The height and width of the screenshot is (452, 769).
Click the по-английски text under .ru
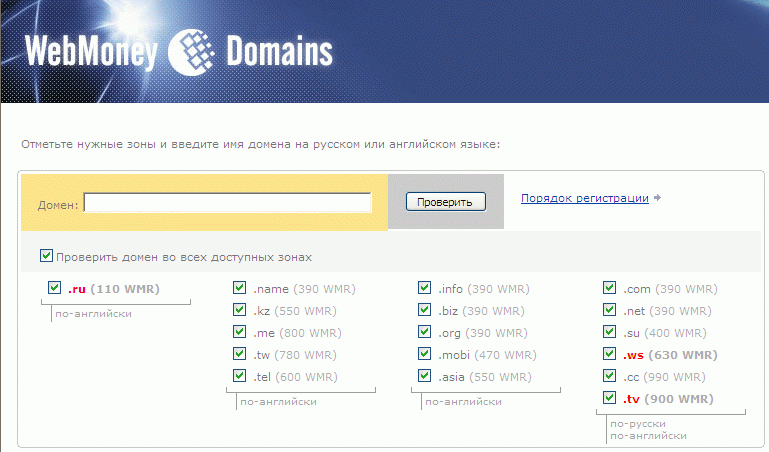pyautogui.click(x=93, y=314)
